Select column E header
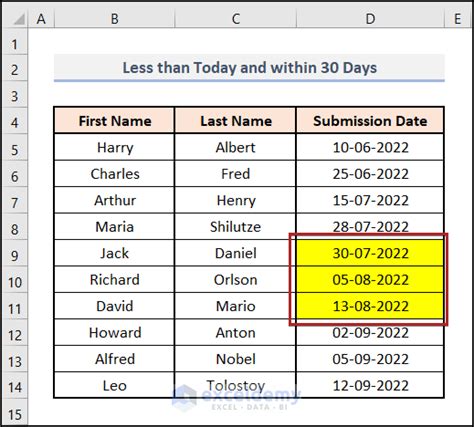This screenshot has height=427, width=474. pyautogui.click(x=457, y=19)
